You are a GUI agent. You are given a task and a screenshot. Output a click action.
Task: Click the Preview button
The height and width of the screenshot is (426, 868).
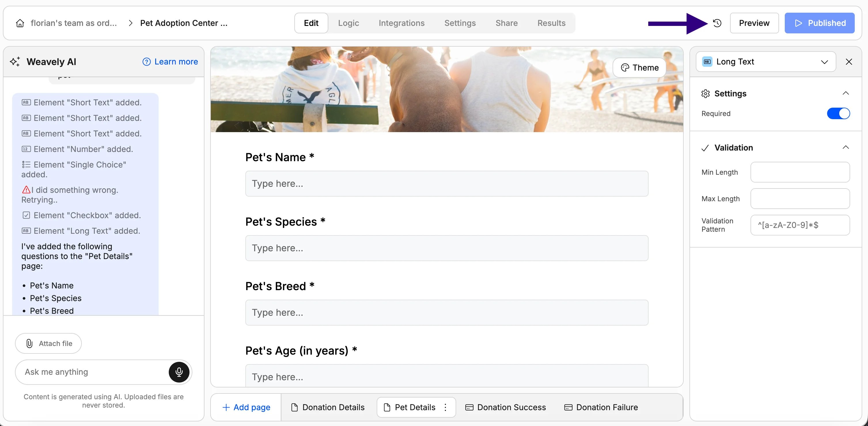[x=754, y=23]
